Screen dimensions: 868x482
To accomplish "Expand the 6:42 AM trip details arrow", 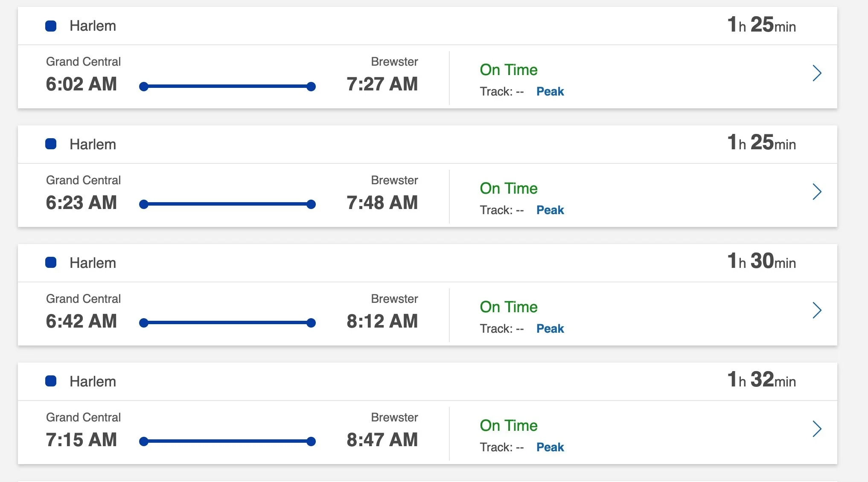I will tap(817, 310).
